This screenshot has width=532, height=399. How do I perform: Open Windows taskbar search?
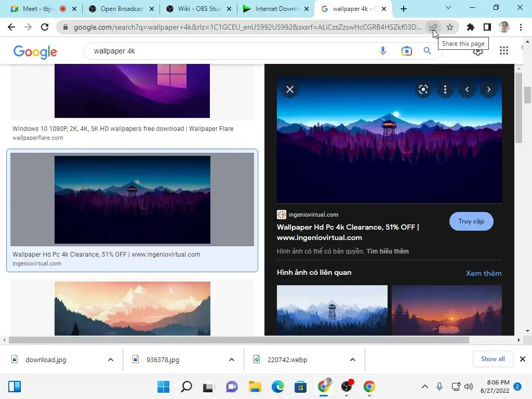[187, 387]
